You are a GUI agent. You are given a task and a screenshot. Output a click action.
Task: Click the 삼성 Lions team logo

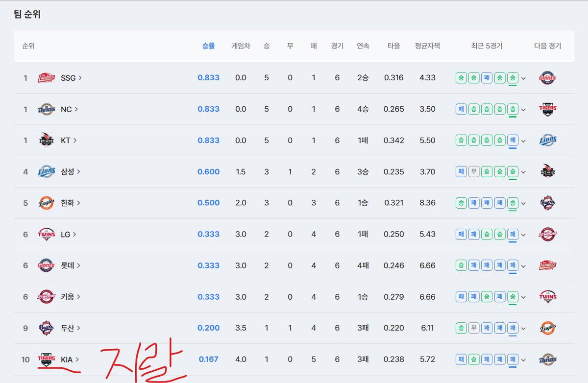[47, 172]
